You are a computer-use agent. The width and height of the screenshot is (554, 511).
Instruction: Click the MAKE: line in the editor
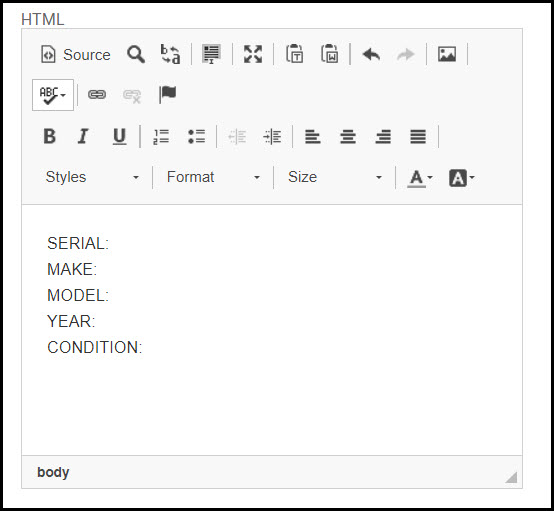(x=72, y=269)
